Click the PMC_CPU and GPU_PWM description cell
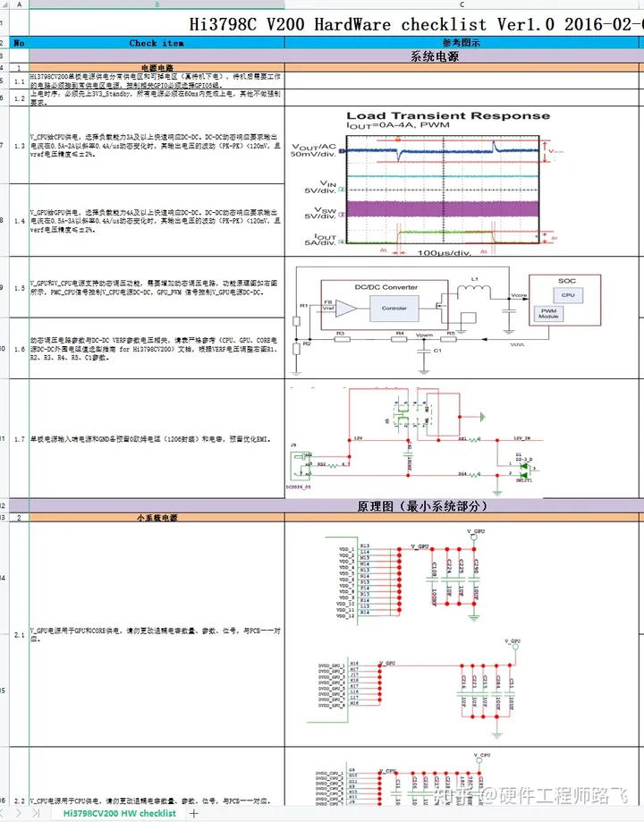The width and height of the screenshot is (644, 822). (157, 288)
